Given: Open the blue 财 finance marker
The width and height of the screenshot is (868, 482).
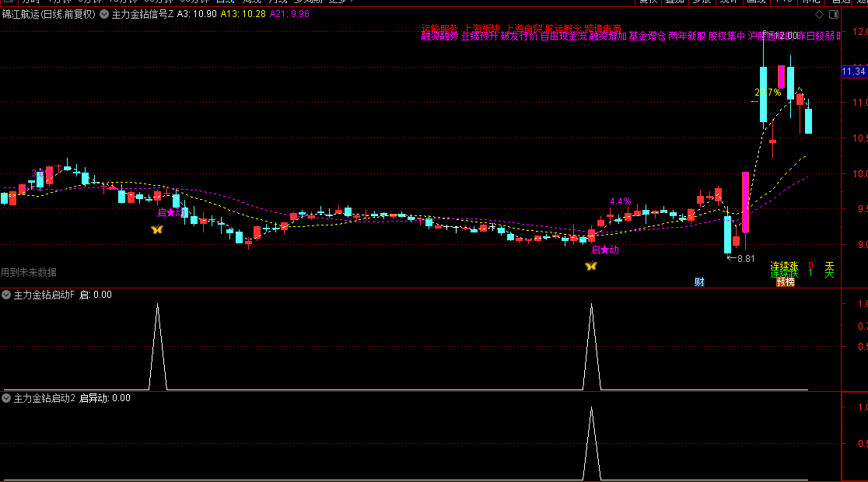Looking at the screenshot, I should pos(700,282).
